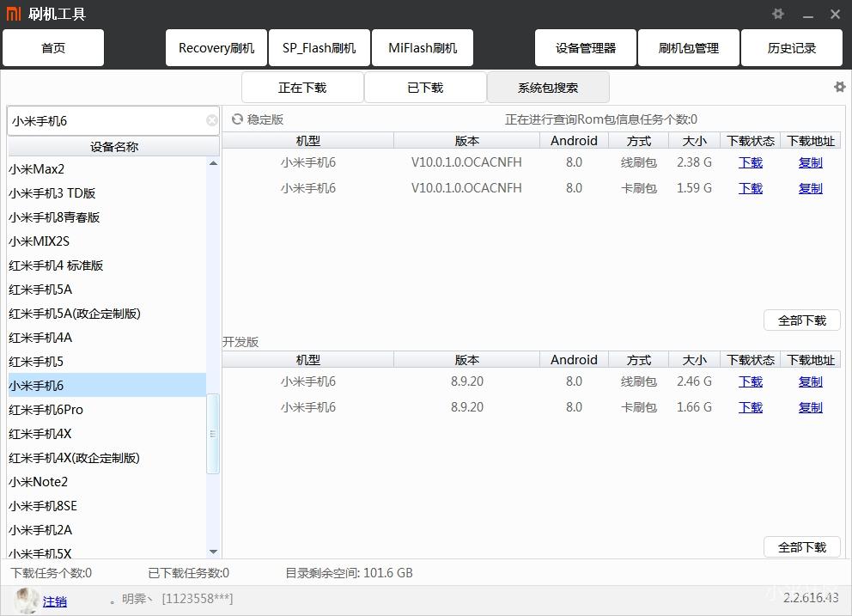Clear the device search field text
This screenshot has height=616, width=852.
click(212, 120)
